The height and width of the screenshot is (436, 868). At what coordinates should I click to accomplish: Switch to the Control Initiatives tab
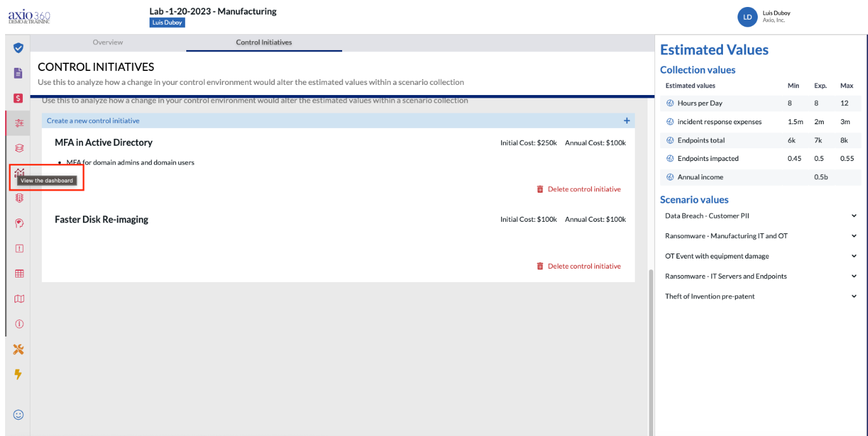264,42
